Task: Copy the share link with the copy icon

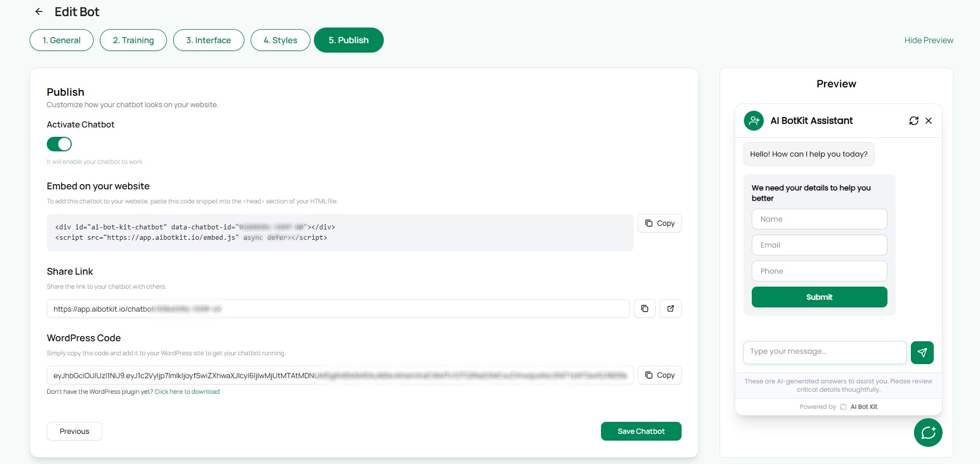Action: (645, 308)
